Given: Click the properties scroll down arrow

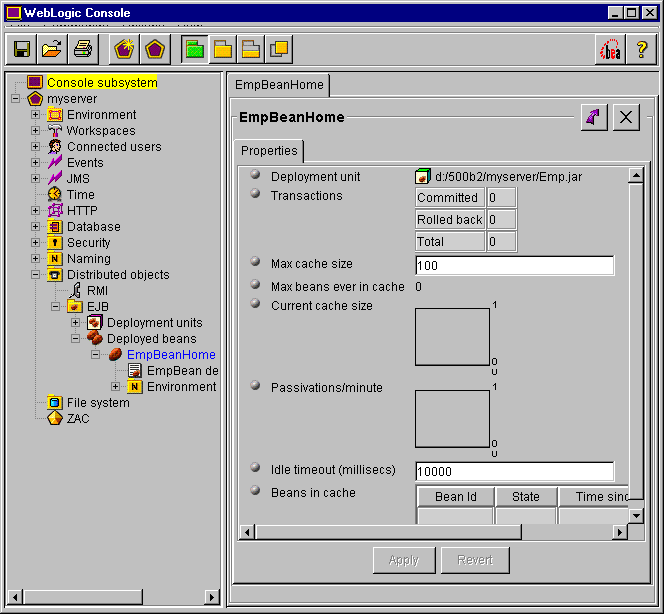Looking at the screenshot, I should (x=636, y=515).
